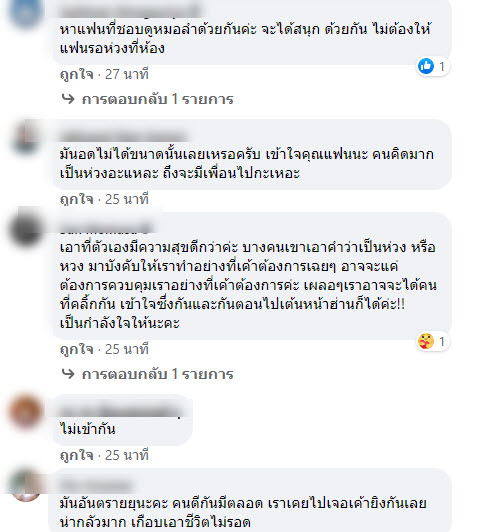The width and height of the screenshot is (485, 532).
Task: Open the blurred author name above ไม่เข้ากัน
Action: coord(117,411)
